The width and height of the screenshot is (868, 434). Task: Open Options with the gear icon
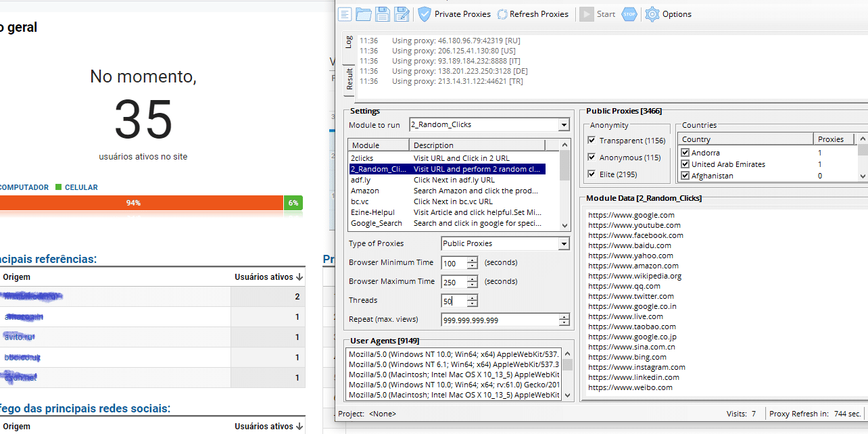pyautogui.click(x=651, y=14)
